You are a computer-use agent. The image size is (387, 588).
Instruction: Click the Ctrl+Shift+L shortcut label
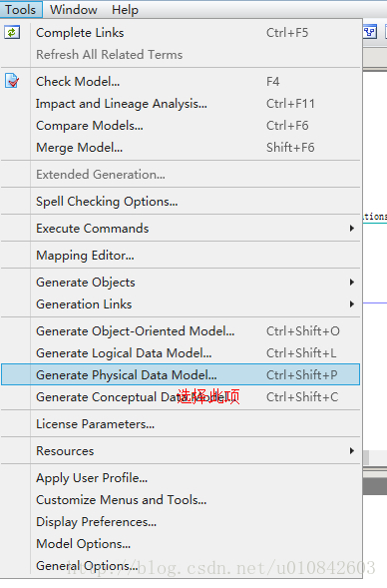coord(301,352)
